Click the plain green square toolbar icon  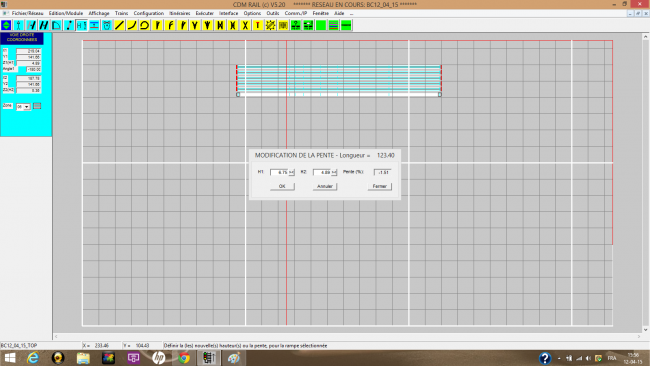pos(321,25)
